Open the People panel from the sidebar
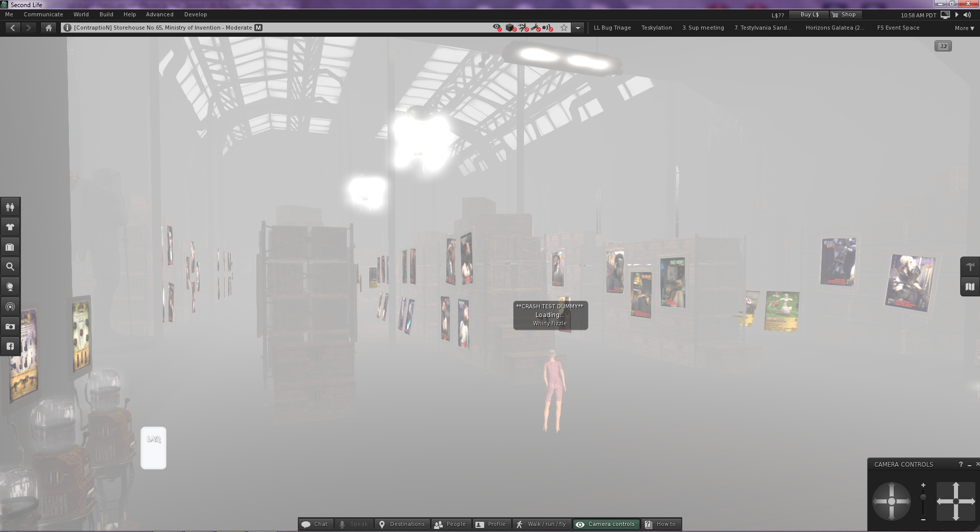Viewport: 980px width, 532px height. (x=10, y=207)
